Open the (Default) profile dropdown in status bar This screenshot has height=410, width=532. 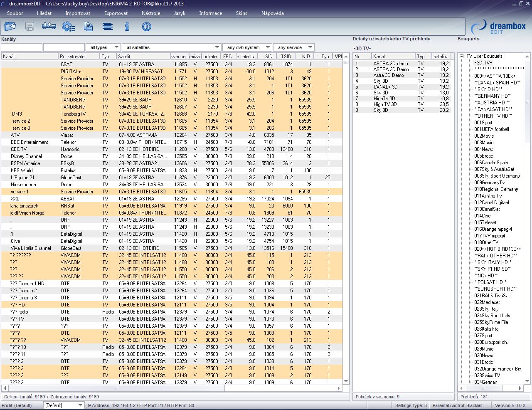[64, 405]
